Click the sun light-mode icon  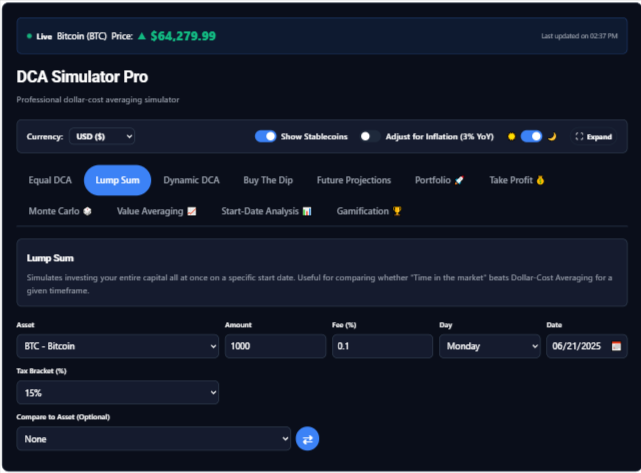pos(511,137)
